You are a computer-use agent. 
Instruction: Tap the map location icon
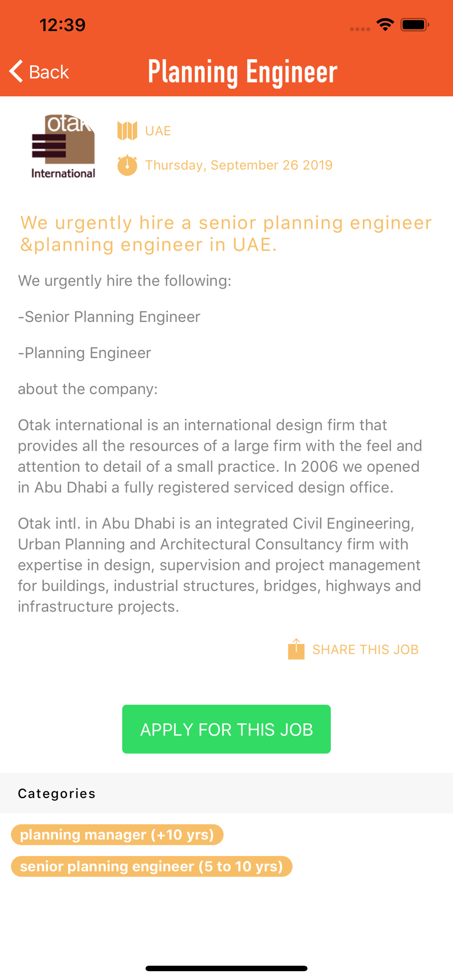coord(127,131)
